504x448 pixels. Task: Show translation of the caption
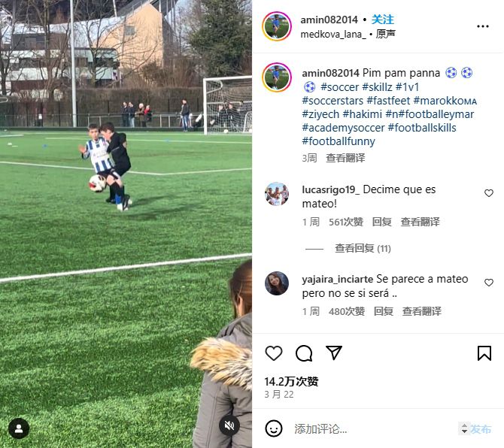click(345, 158)
